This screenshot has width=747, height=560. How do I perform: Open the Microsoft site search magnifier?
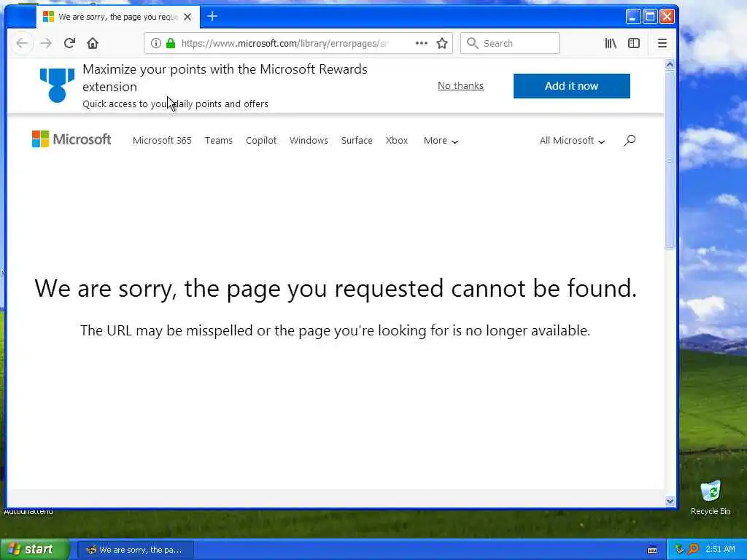tap(630, 141)
